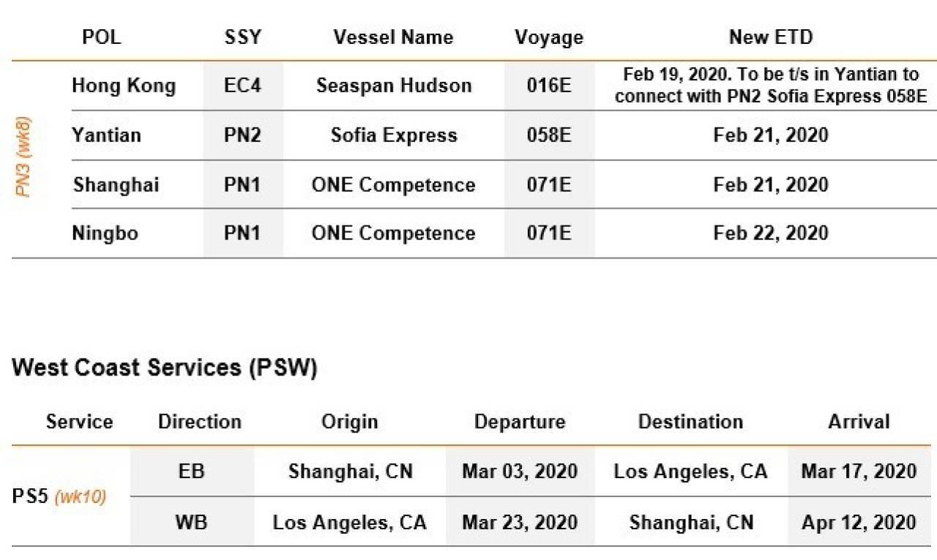The width and height of the screenshot is (937, 560).
Task: Click the New ETD column header
Action: 771,37
